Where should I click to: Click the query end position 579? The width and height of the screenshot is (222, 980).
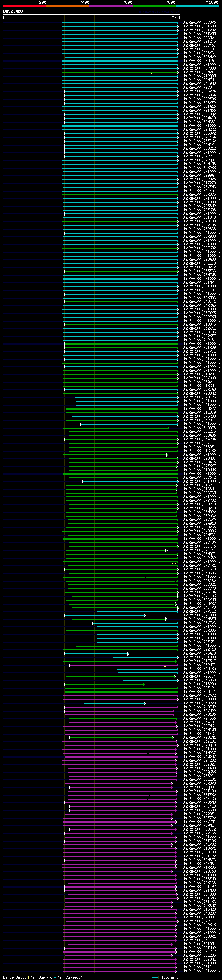(x=175, y=17)
